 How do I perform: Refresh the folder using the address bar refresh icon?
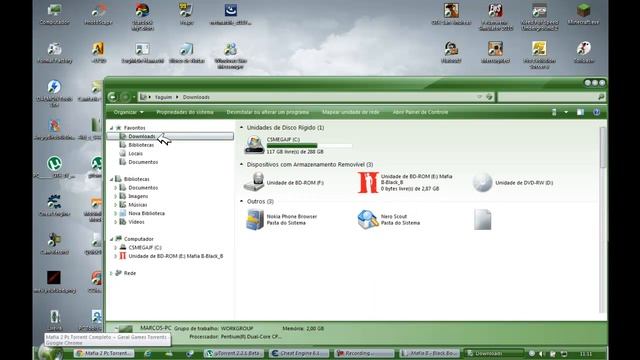(489, 97)
